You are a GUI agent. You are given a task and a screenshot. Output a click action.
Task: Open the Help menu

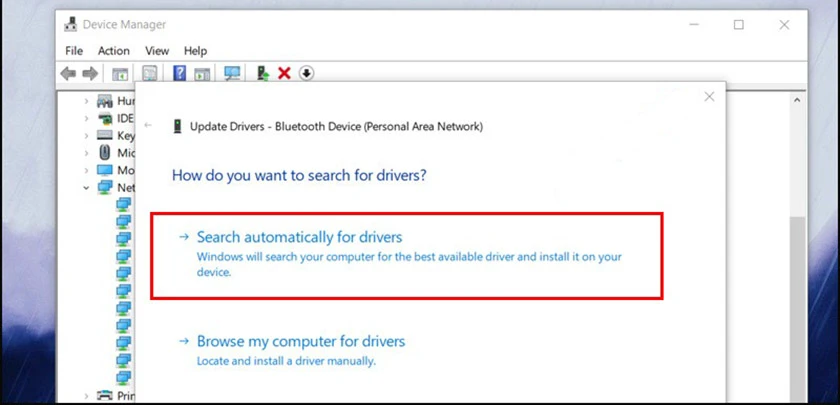196,51
